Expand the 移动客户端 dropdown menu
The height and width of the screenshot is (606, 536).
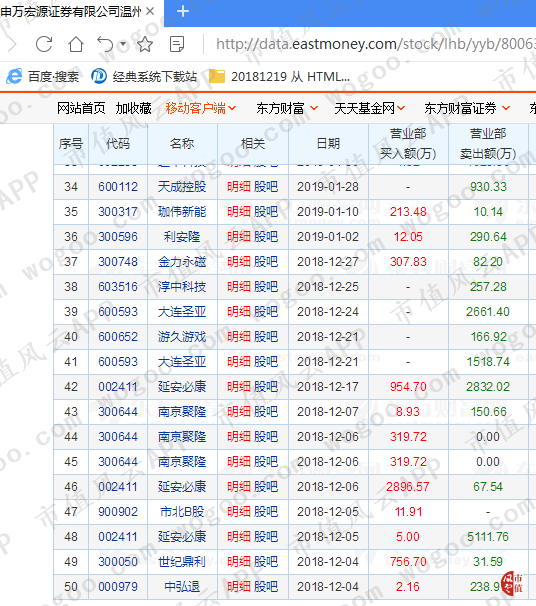pyautogui.click(x=201, y=108)
